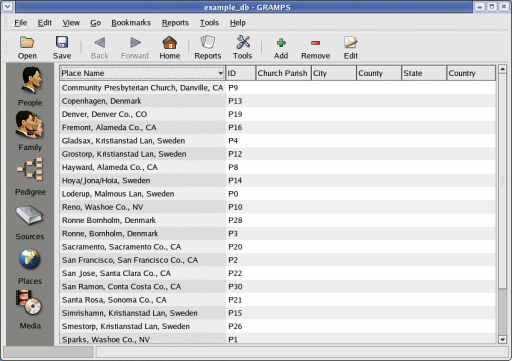Open the Go menu
This screenshot has width=512, height=361.
click(95, 23)
